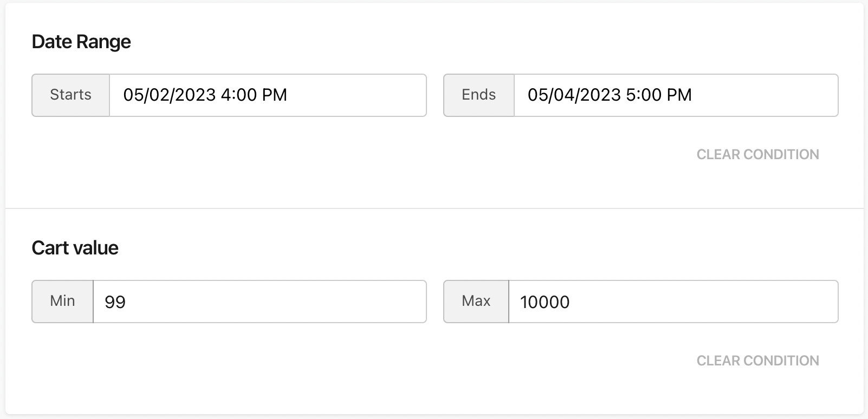
Task: Click the Min label addon
Action: pyautogui.click(x=63, y=302)
